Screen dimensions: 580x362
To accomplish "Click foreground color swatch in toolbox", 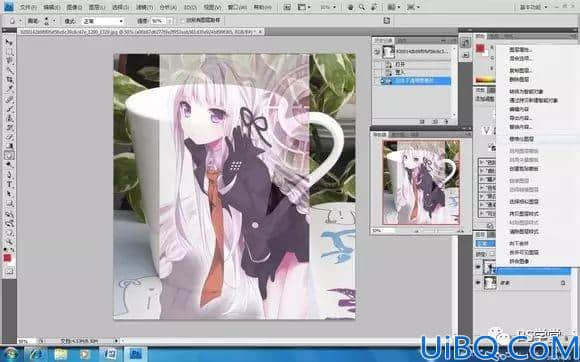I will [x=7, y=257].
